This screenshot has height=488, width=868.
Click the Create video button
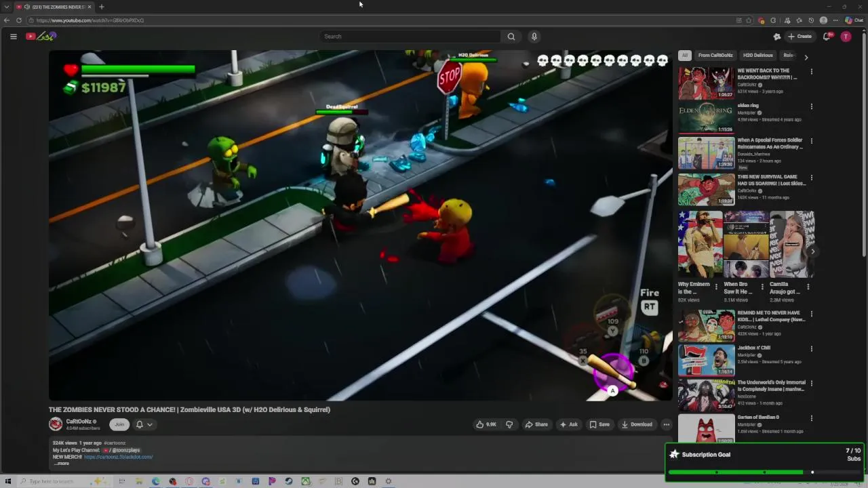pos(800,37)
